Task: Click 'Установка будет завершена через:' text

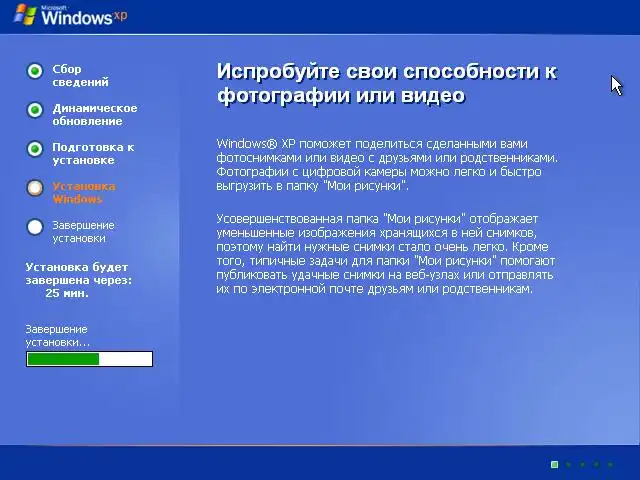Action: 79,273
